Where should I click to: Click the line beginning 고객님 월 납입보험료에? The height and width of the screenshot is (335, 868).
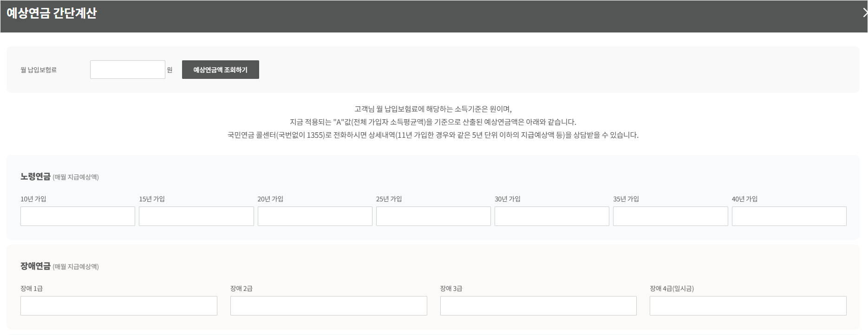[433, 109]
